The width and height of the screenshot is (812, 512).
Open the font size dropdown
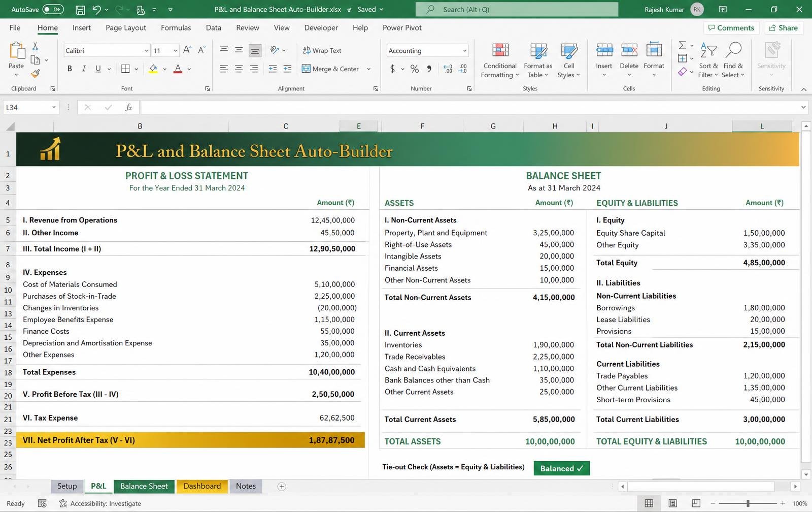(x=175, y=50)
